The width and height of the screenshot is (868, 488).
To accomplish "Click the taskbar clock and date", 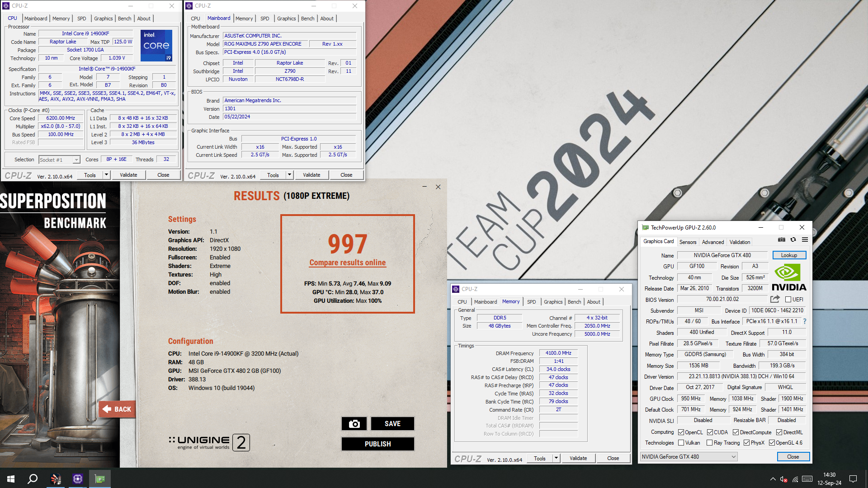I will 829,479.
